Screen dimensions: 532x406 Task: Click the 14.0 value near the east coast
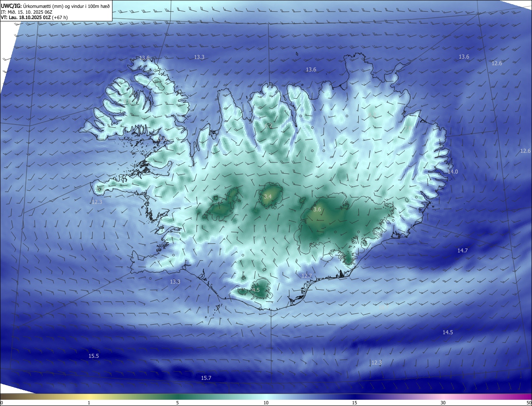(453, 172)
